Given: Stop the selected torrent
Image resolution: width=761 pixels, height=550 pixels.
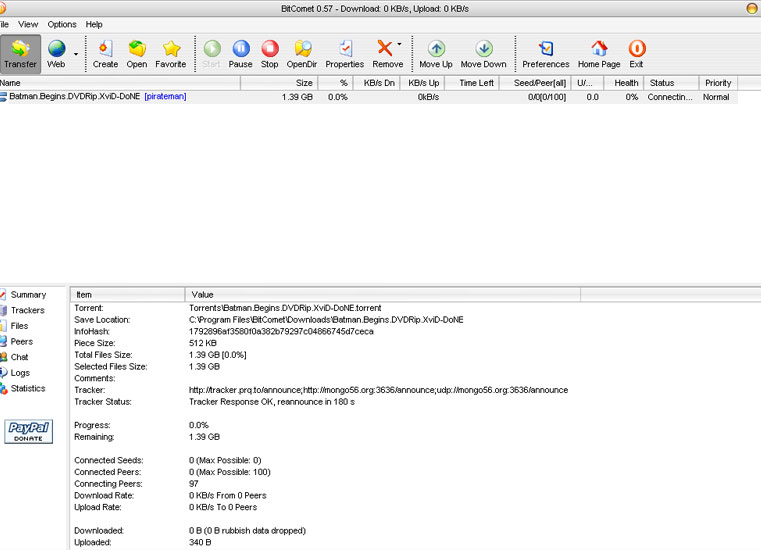Looking at the screenshot, I should point(269,54).
